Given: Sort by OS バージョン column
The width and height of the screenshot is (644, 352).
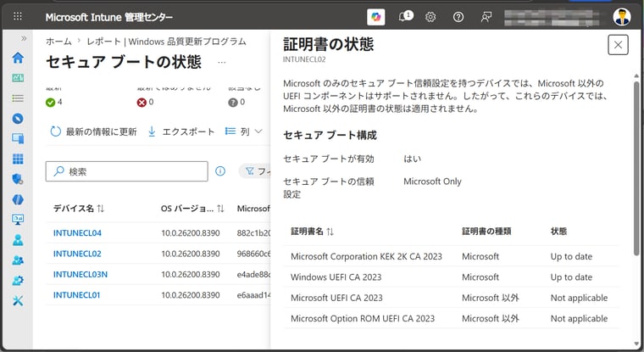Looking at the screenshot, I should click(192, 209).
